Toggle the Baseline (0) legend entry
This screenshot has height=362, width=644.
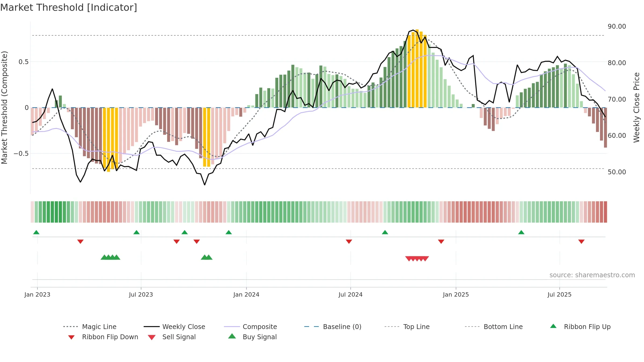pyautogui.click(x=333, y=327)
